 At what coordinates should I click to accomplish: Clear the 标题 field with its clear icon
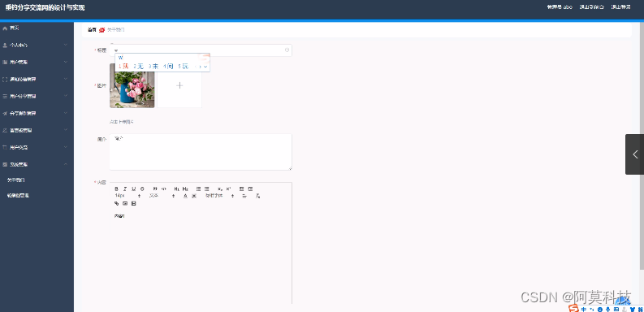click(287, 50)
